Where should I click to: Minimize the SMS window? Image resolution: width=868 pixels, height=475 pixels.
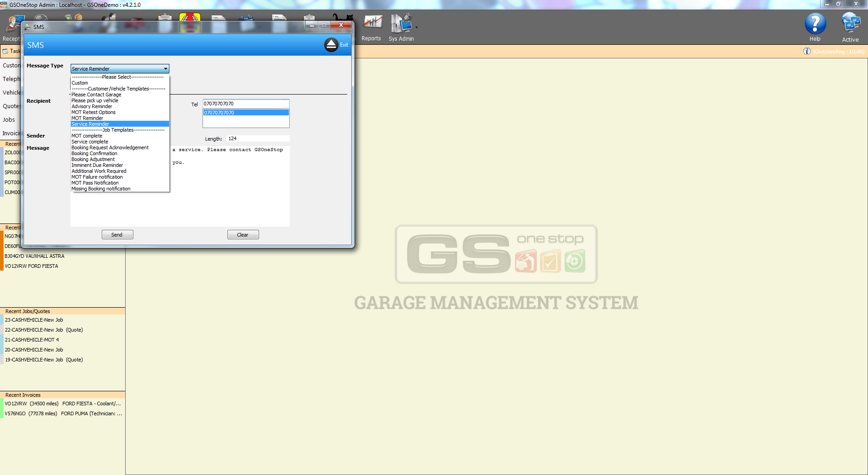[x=312, y=25]
